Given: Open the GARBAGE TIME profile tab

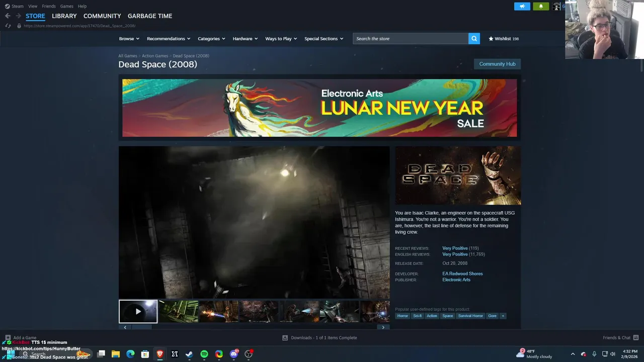Looking at the screenshot, I should pos(150,16).
